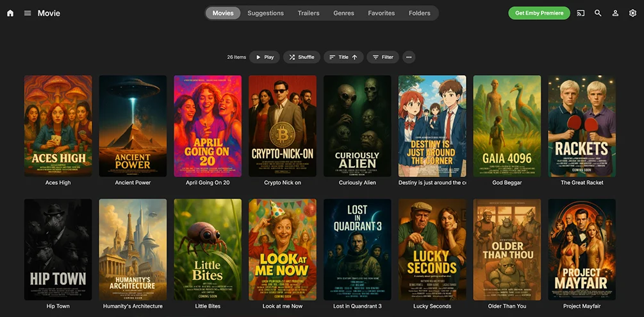Click the cast to device icon
This screenshot has width=644, height=317.
(x=581, y=13)
